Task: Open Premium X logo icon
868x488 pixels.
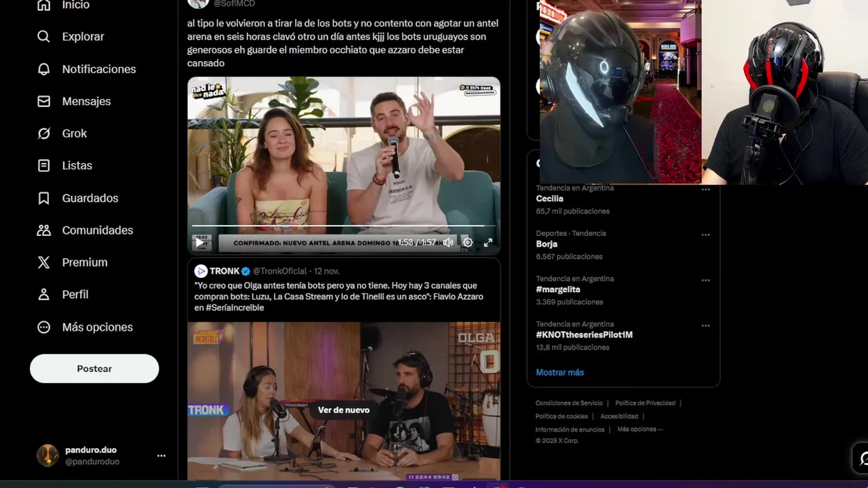Action: tap(44, 262)
